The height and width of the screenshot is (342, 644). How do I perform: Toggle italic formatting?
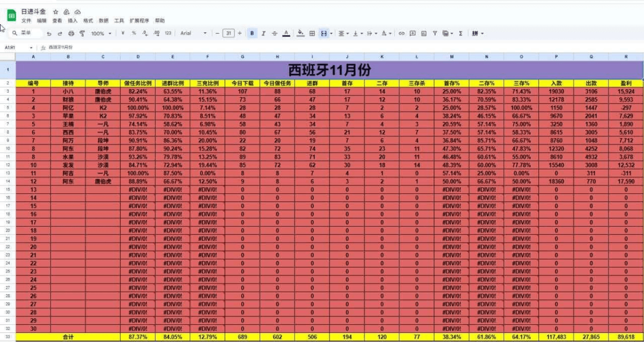(264, 33)
